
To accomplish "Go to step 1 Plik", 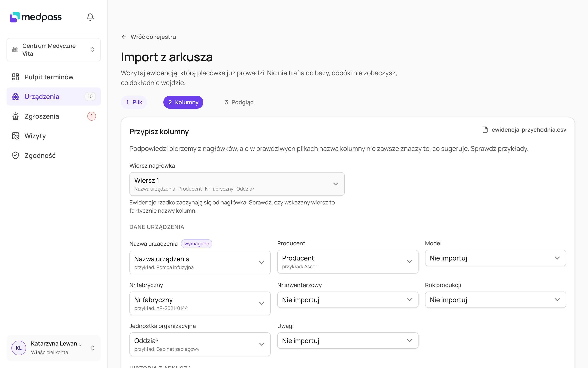I will [134, 102].
